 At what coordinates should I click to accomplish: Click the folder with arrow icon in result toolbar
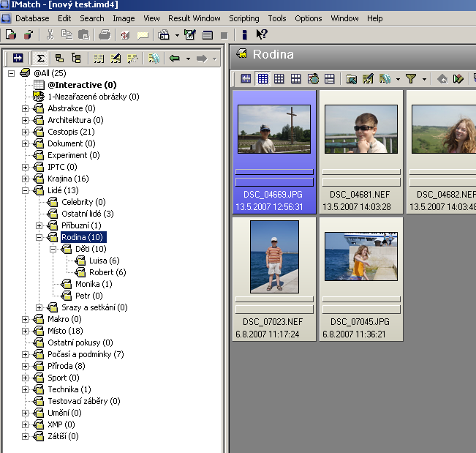pyautogui.click(x=351, y=79)
